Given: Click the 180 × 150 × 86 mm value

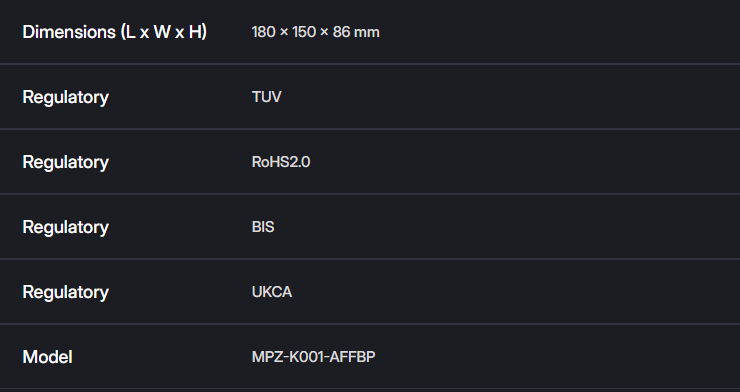Looking at the screenshot, I should click(x=316, y=32).
